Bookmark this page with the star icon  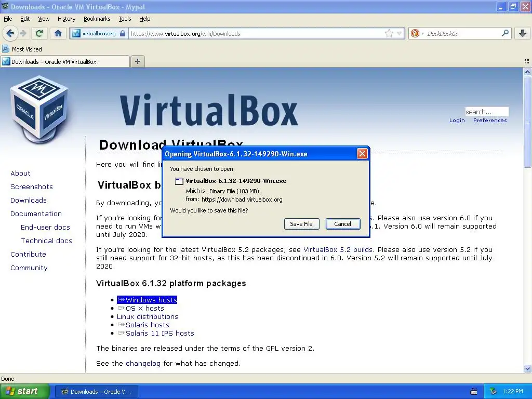pos(389,33)
